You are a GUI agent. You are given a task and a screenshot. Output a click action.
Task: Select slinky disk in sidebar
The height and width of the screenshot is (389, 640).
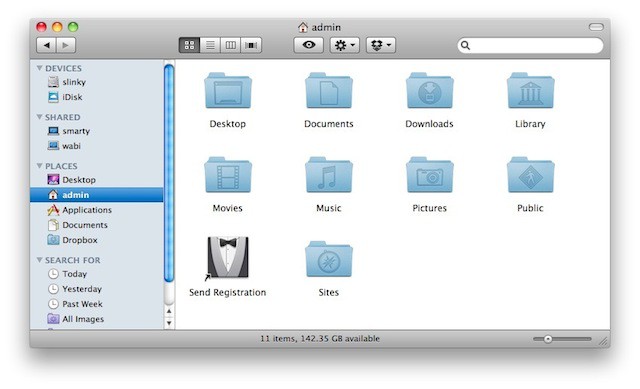(x=96, y=82)
